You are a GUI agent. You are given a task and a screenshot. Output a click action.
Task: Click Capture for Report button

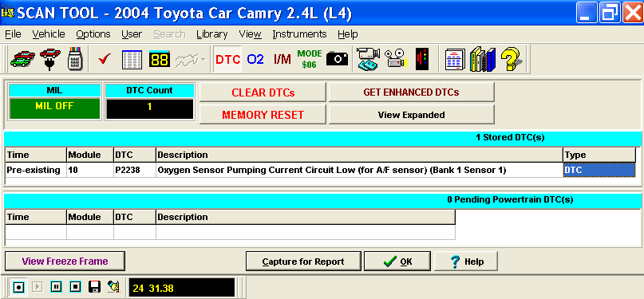click(x=303, y=262)
